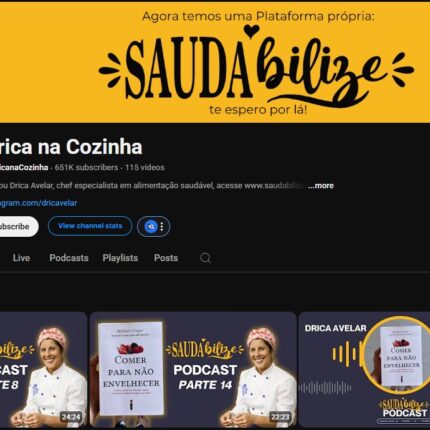The width and height of the screenshot is (430, 430).
Task: Click the 22:23 duration badge
Action: [280, 417]
